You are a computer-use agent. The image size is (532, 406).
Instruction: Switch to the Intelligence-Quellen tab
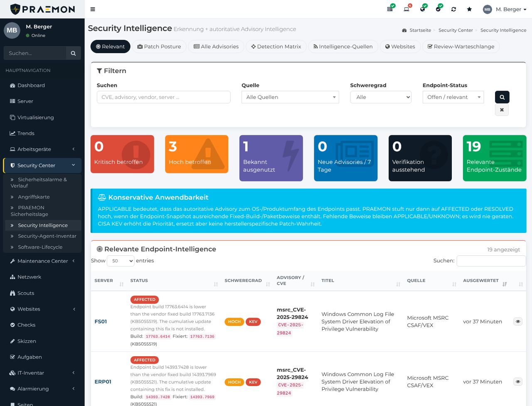pos(343,46)
